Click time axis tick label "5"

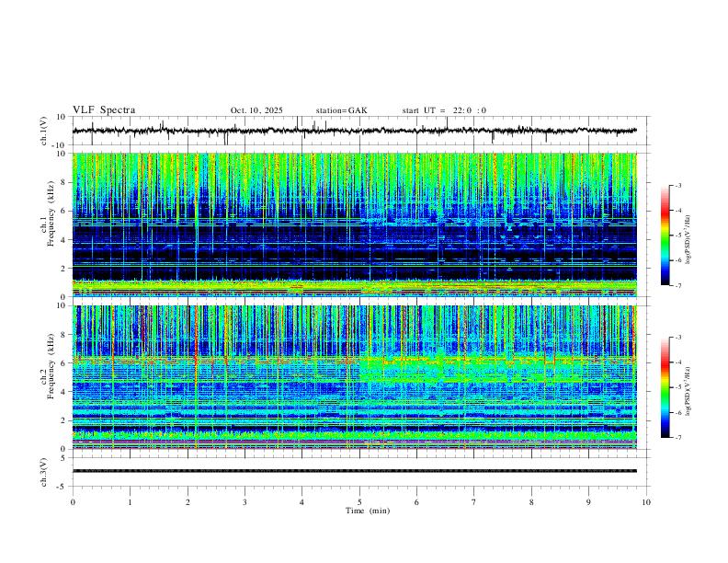pyautogui.click(x=359, y=502)
